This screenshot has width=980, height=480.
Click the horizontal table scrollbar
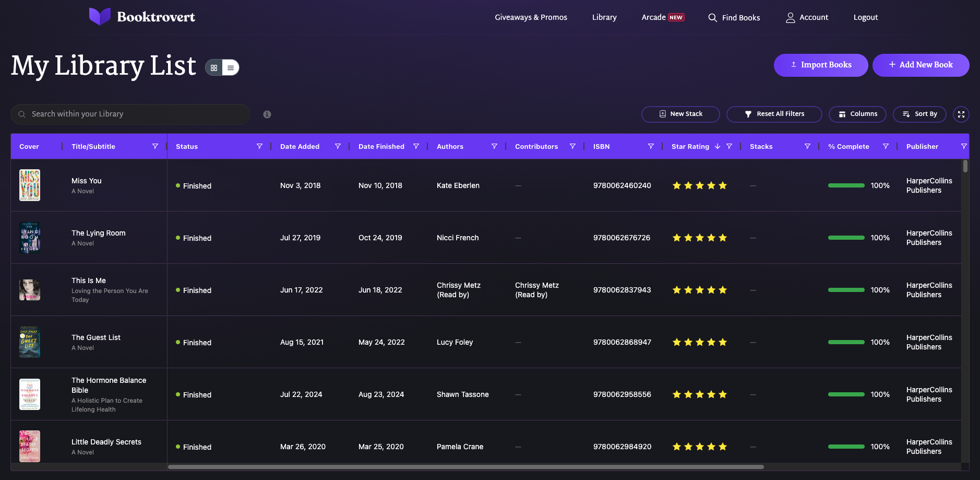[x=466, y=467]
